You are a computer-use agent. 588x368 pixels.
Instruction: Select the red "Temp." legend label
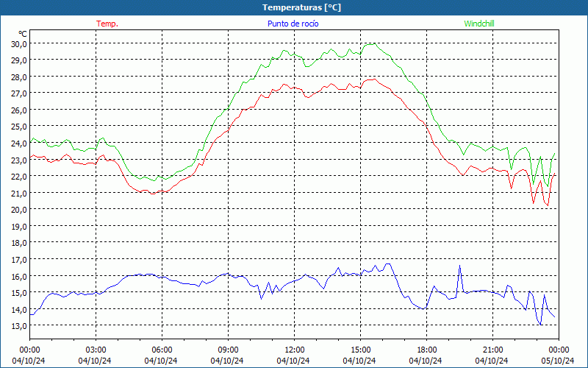tap(107, 24)
